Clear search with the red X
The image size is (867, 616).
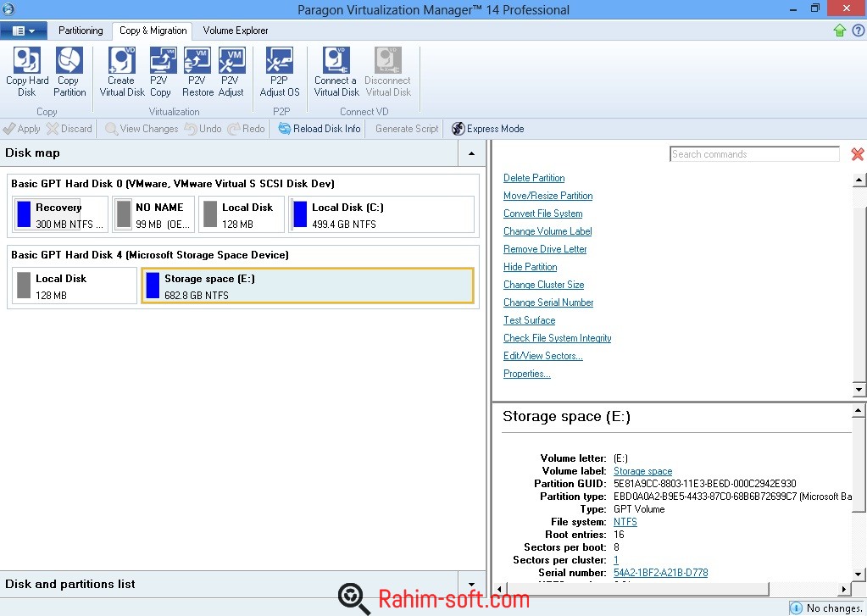(x=858, y=154)
